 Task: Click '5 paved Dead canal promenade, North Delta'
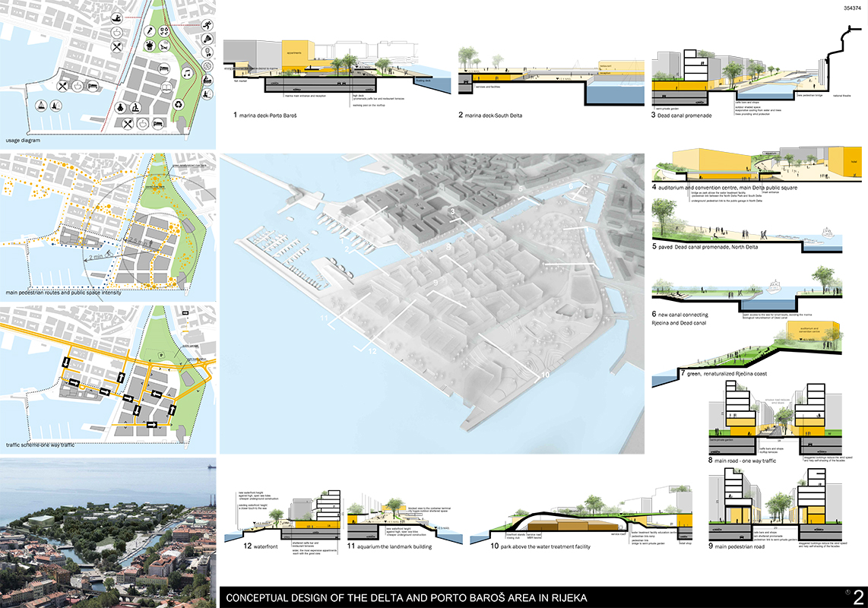(705, 246)
